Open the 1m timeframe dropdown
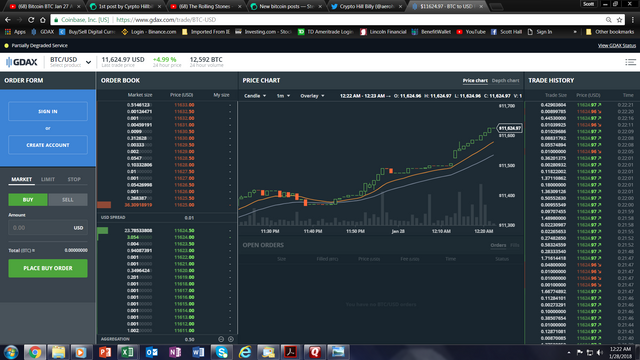 tap(283, 96)
